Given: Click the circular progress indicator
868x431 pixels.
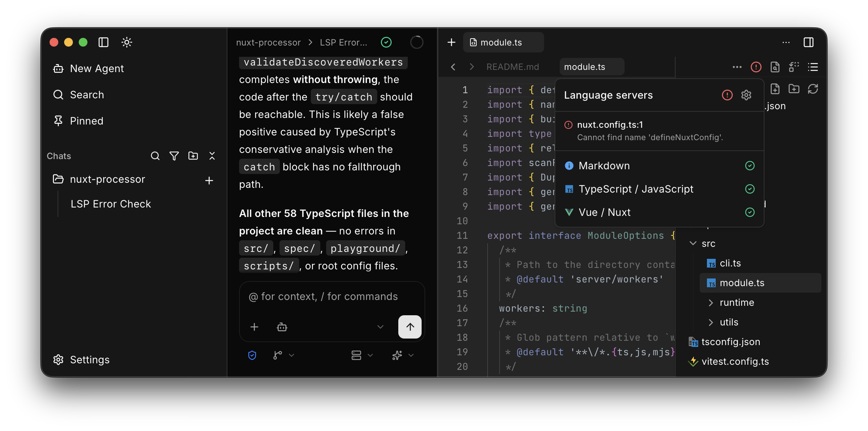Looking at the screenshot, I should (x=417, y=43).
